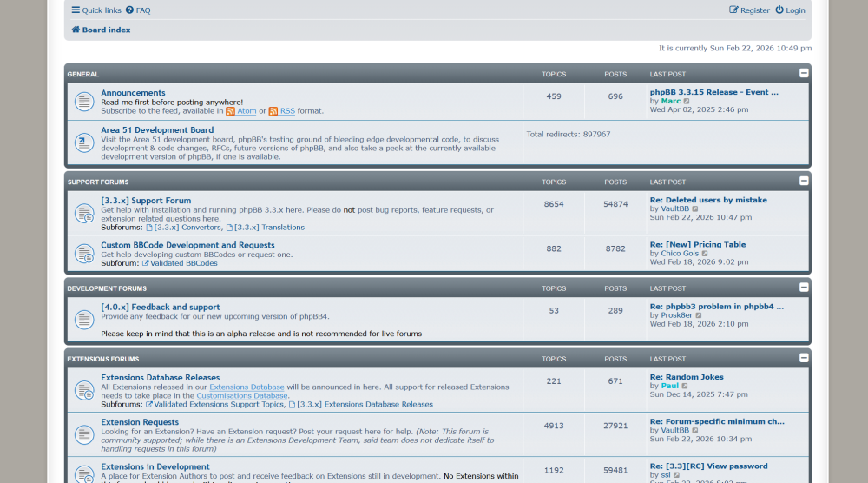Open Re: phpbb3 problem in phpbb4 post
The width and height of the screenshot is (868, 483).
pos(716,307)
